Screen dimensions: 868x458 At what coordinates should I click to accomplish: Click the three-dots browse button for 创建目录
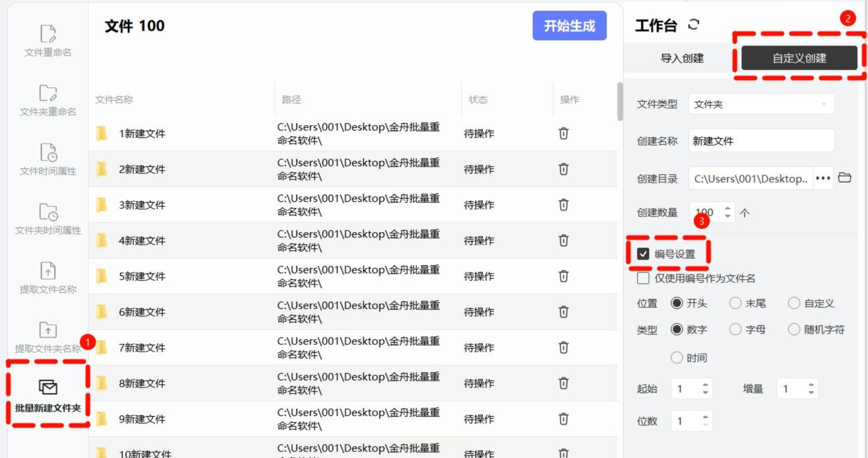pos(823,178)
